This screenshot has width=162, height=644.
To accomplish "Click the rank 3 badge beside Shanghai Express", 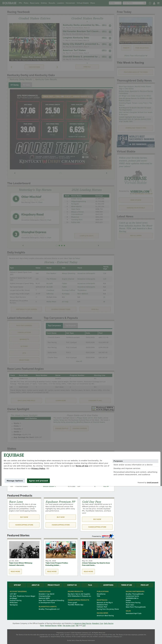I will (16, 234).
